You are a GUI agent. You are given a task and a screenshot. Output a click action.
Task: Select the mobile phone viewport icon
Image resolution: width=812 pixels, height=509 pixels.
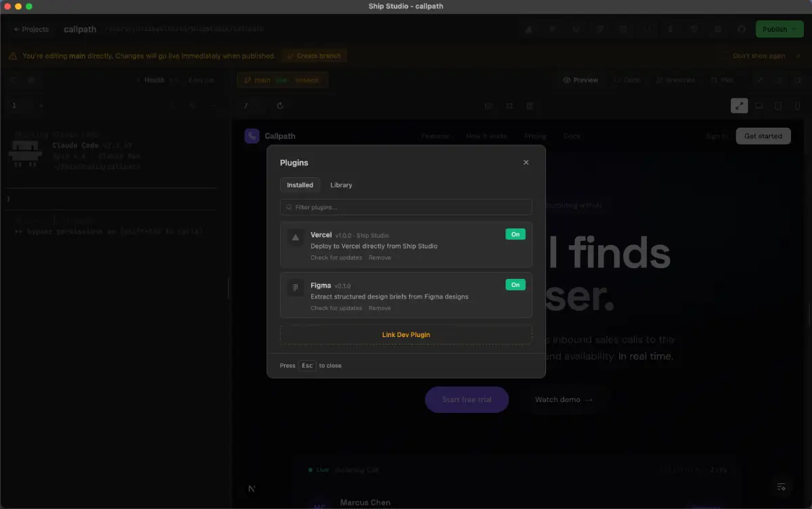click(797, 106)
